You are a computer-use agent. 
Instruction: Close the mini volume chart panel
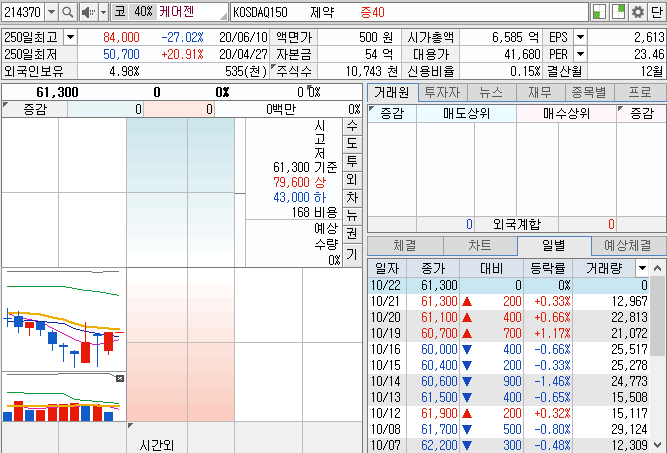click(x=120, y=378)
